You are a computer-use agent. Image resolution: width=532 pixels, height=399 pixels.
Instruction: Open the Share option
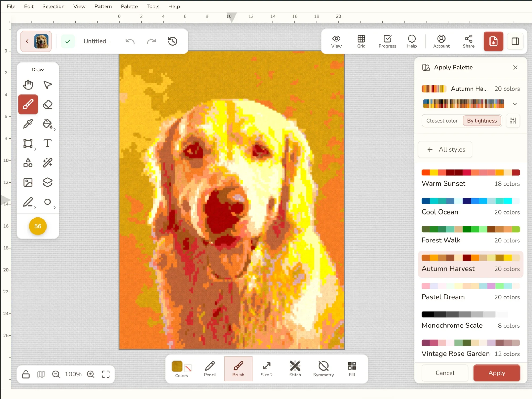pos(468,41)
